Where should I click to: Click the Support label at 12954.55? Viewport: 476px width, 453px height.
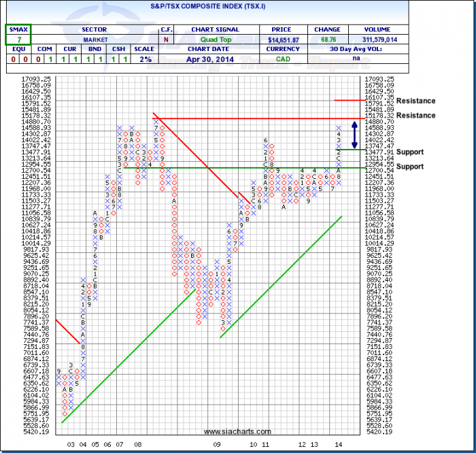[410, 167]
